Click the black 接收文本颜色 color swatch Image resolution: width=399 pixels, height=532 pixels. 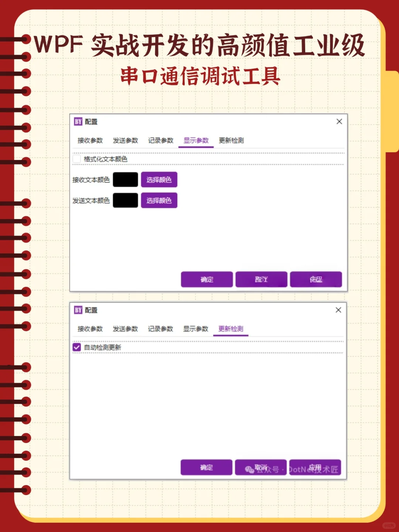pos(126,180)
